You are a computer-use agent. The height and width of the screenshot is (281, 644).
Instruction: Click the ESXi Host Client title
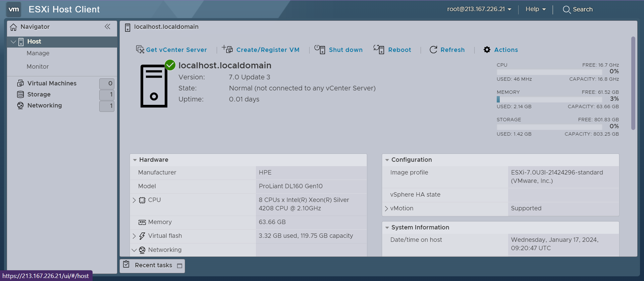[x=64, y=9]
